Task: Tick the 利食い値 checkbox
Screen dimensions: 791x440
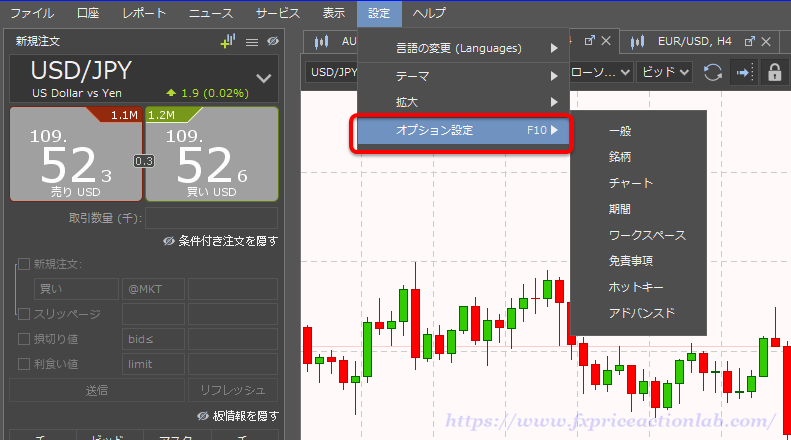Action: (24, 364)
